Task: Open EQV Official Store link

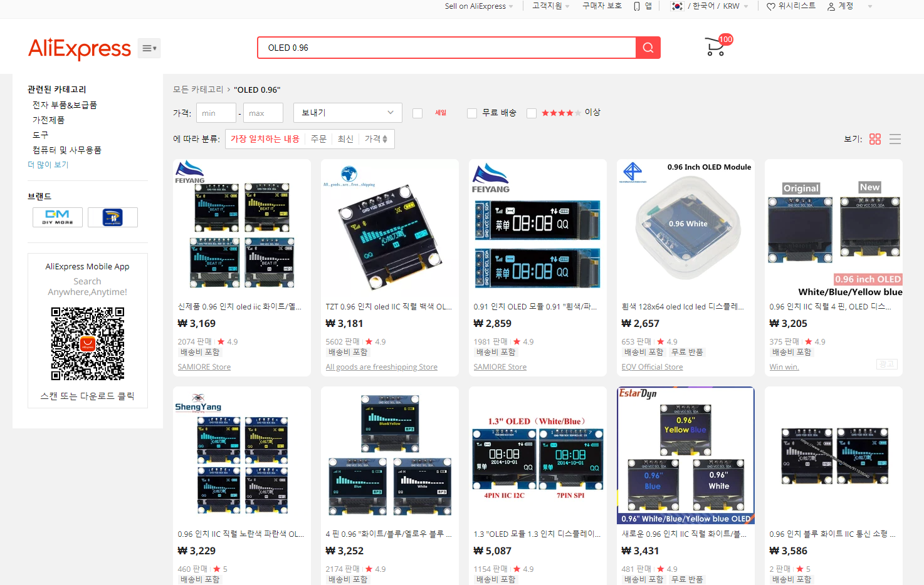Action: tap(652, 367)
